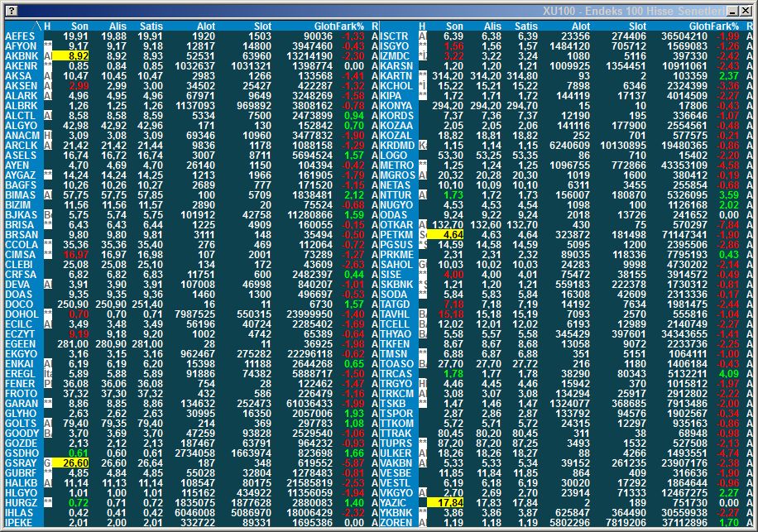This screenshot has width=758, height=532.
Task: Click the Alis column header in the left table
Action: 118,26
